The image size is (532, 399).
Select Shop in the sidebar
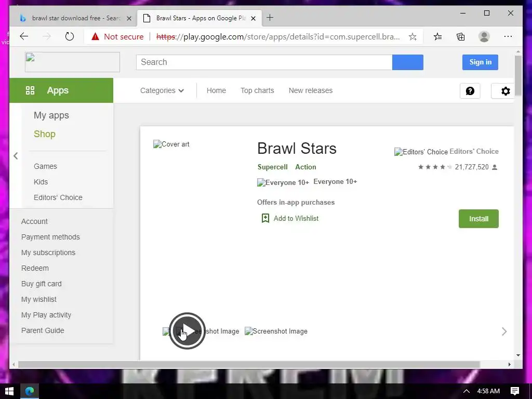45,134
